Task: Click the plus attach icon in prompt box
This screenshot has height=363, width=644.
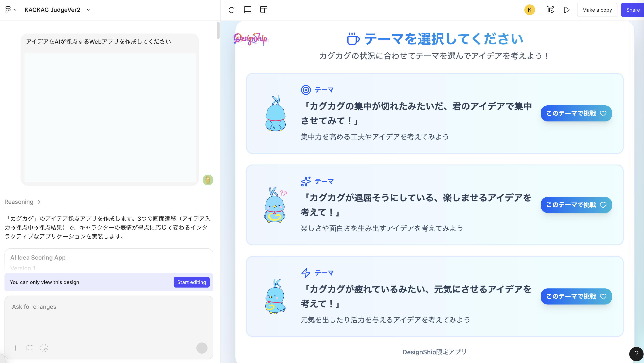Action: [15, 348]
